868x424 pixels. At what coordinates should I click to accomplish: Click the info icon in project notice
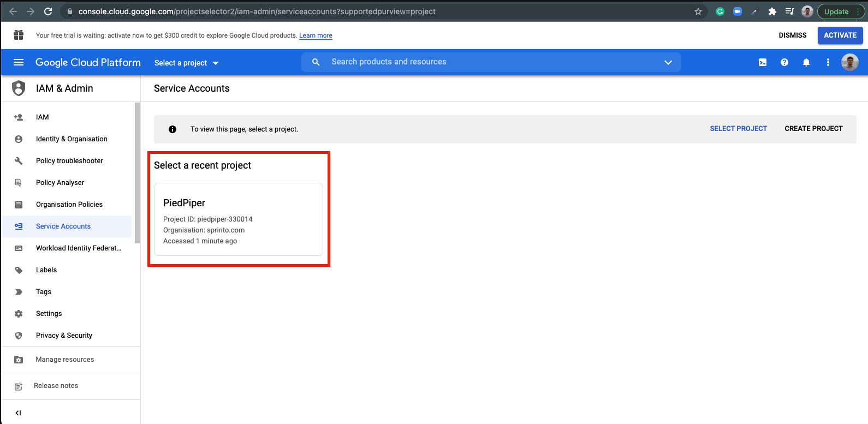pos(173,129)
